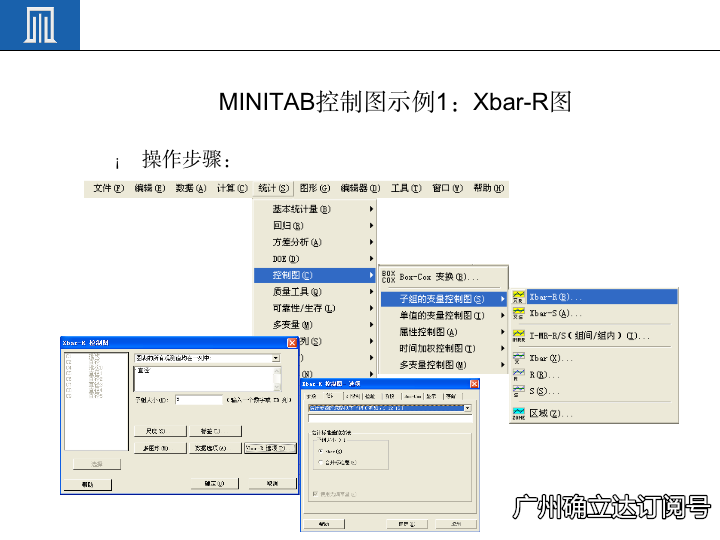
Task: Select the 合并标准差 radio button
Action: point(319,463)
